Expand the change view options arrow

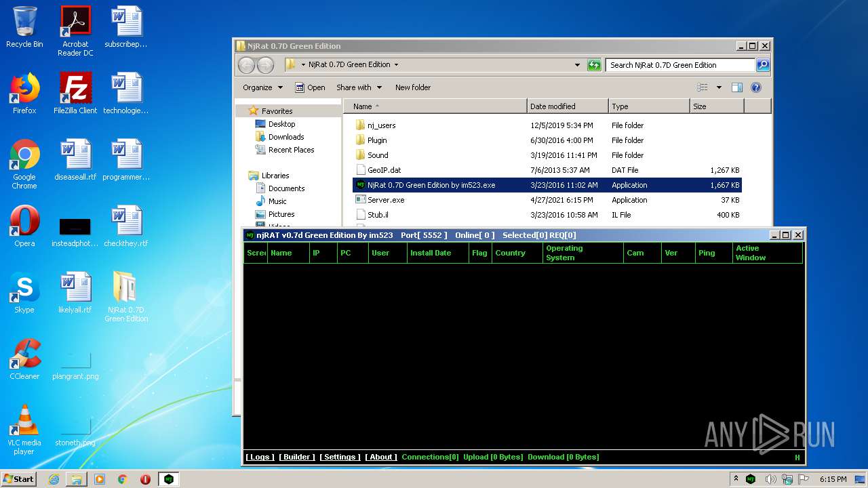(x=719, y=87)
